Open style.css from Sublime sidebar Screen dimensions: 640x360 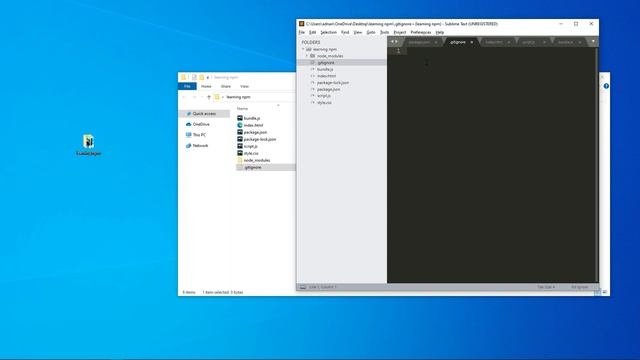point(324,102)
